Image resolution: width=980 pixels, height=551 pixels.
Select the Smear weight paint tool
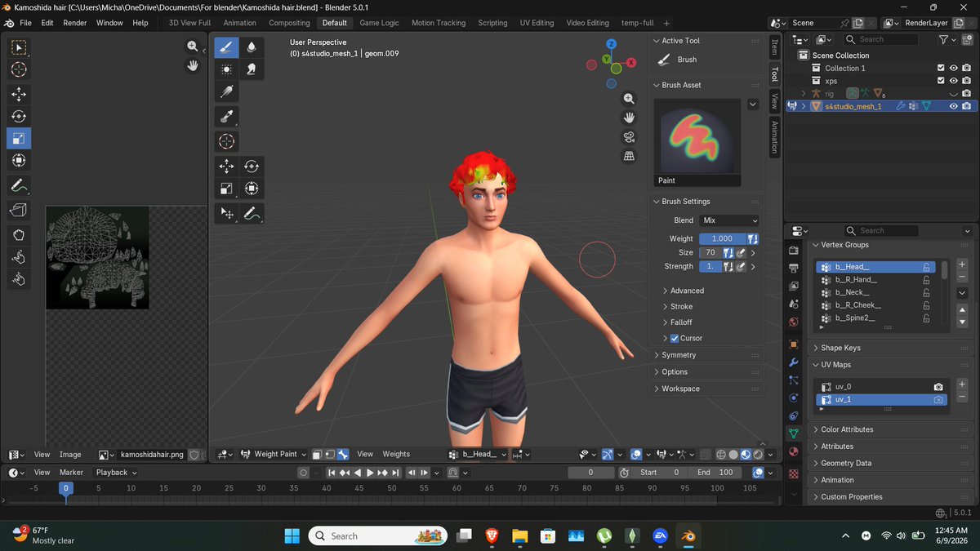coord(252,70)
